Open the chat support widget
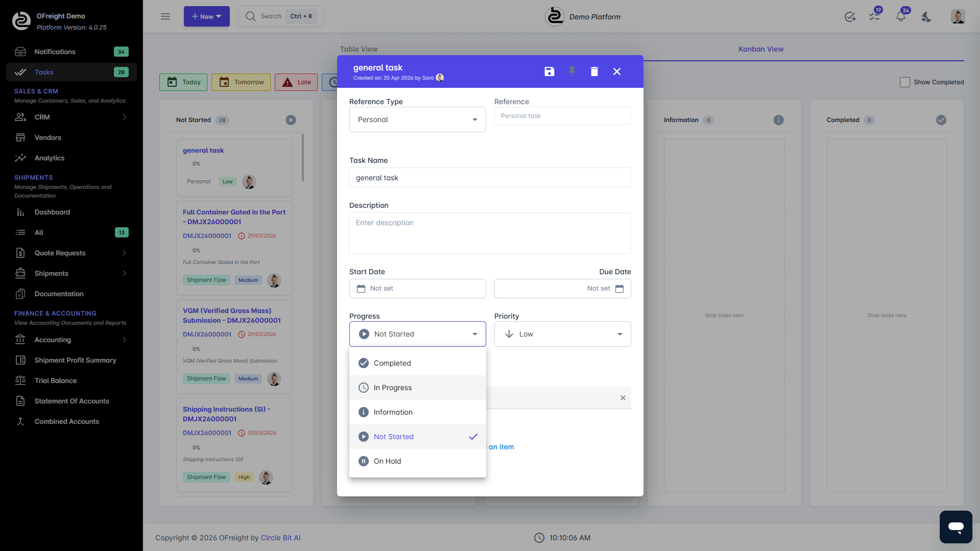This screenshot has height=551, width=980. [955, 526]
